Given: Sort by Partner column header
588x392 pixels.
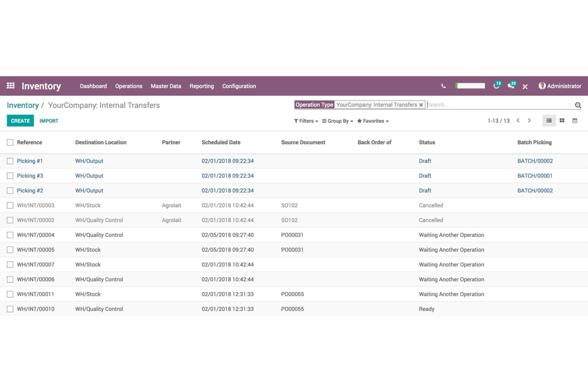Looking at the screenshot, I should 171,142.
